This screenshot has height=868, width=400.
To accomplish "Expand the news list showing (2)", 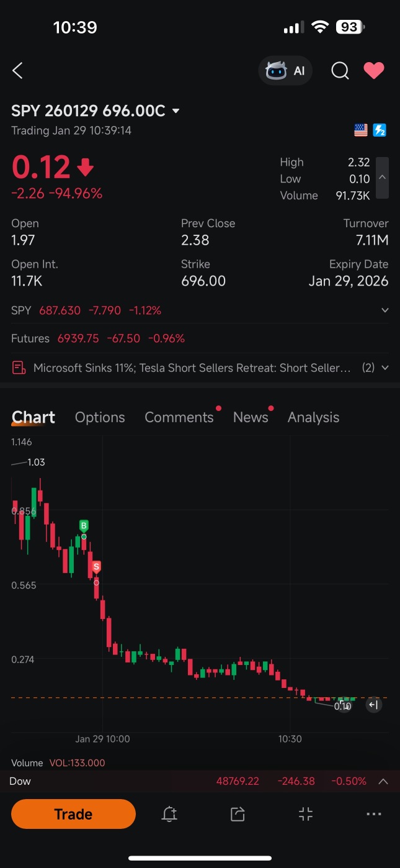I will pos(385,367).
